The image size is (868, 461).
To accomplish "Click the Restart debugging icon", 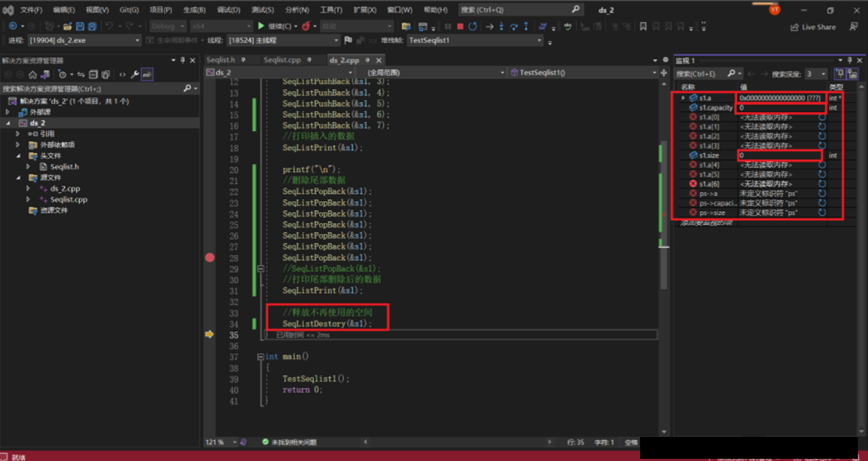I will 472,26.
